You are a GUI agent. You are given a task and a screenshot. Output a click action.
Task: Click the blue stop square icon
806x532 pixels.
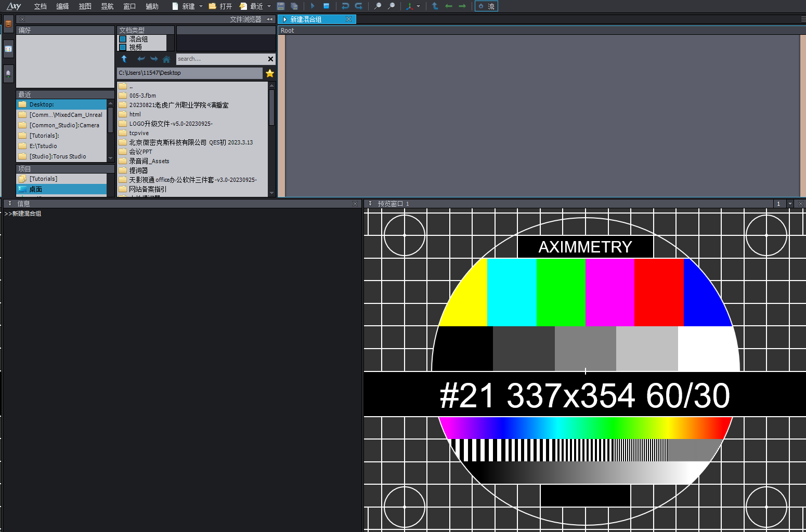(x=326, y=6)
